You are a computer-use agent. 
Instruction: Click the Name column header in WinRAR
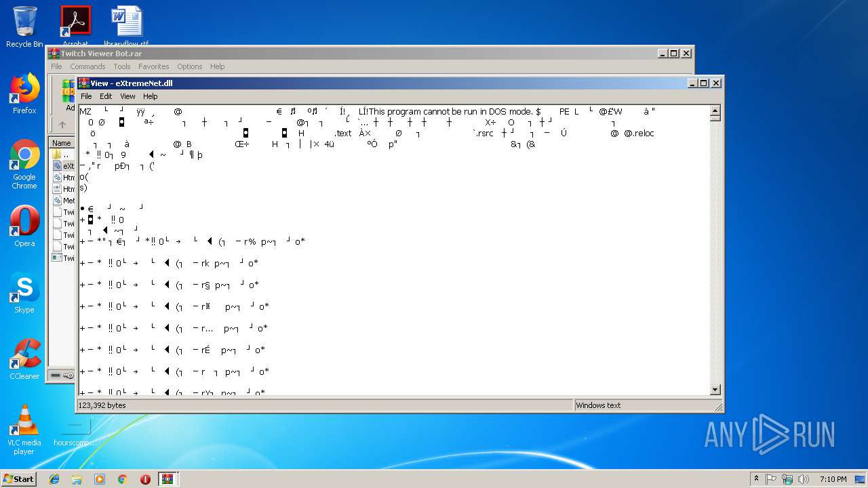pos(62,143)
